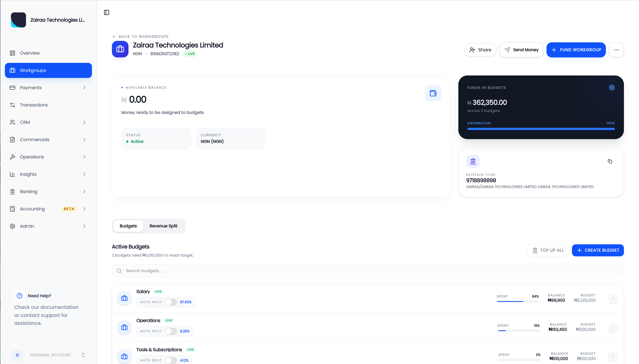Expand the Accounting section chevron
Image resolution: width=639 pixels, height=364 pixels.
[84, 209]
